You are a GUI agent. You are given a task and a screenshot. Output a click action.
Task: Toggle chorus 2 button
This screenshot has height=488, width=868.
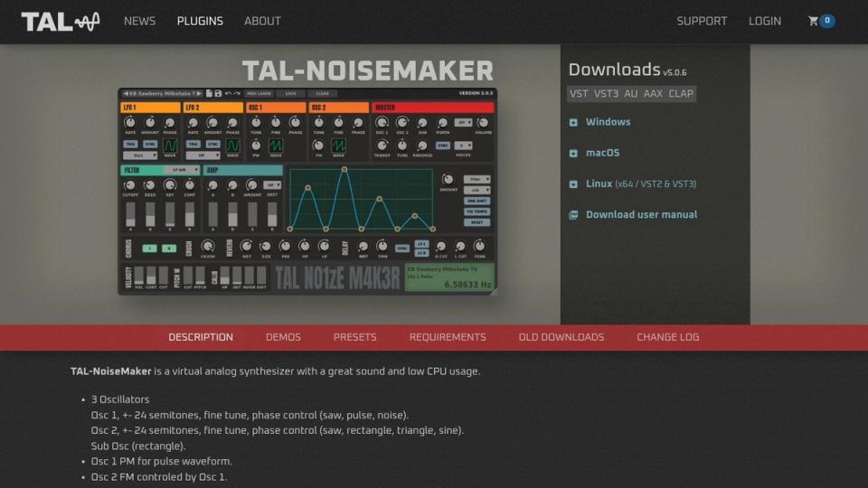pyautogui.click(x=169, y=249)
